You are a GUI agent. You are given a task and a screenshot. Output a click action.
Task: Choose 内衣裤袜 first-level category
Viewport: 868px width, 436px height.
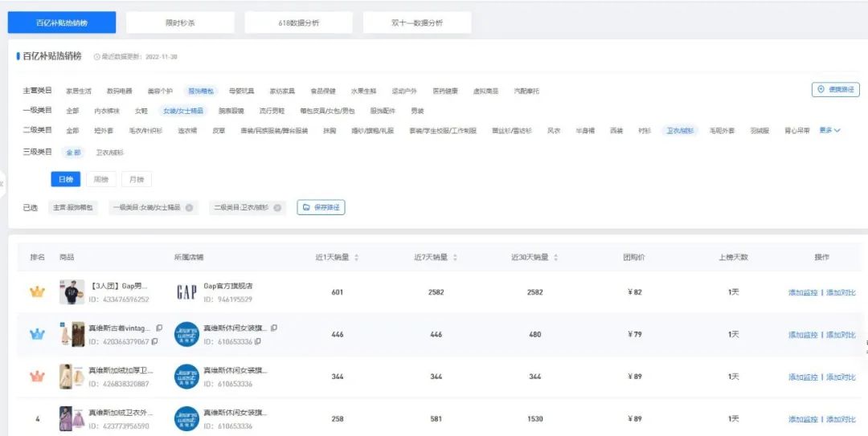[107, 111]
